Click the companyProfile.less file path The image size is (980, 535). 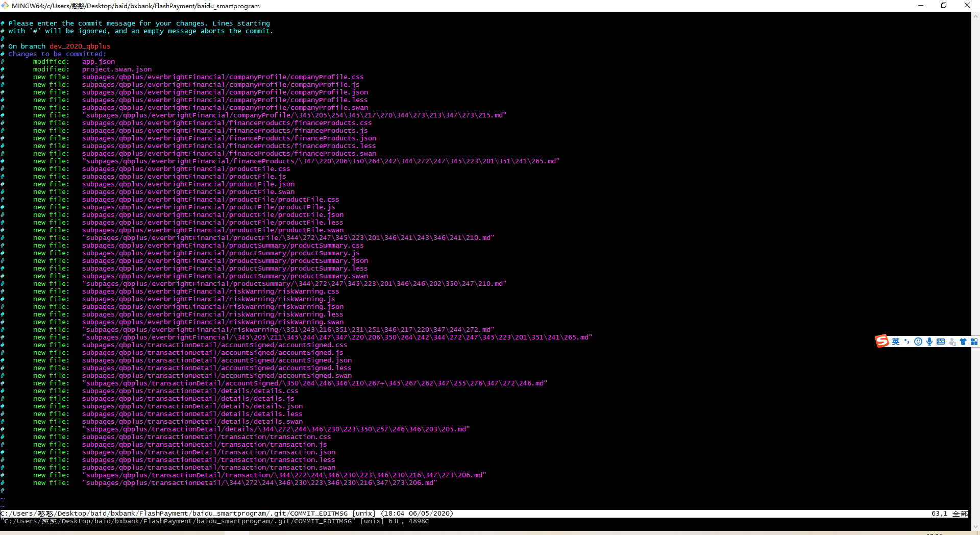click(225, 100)
